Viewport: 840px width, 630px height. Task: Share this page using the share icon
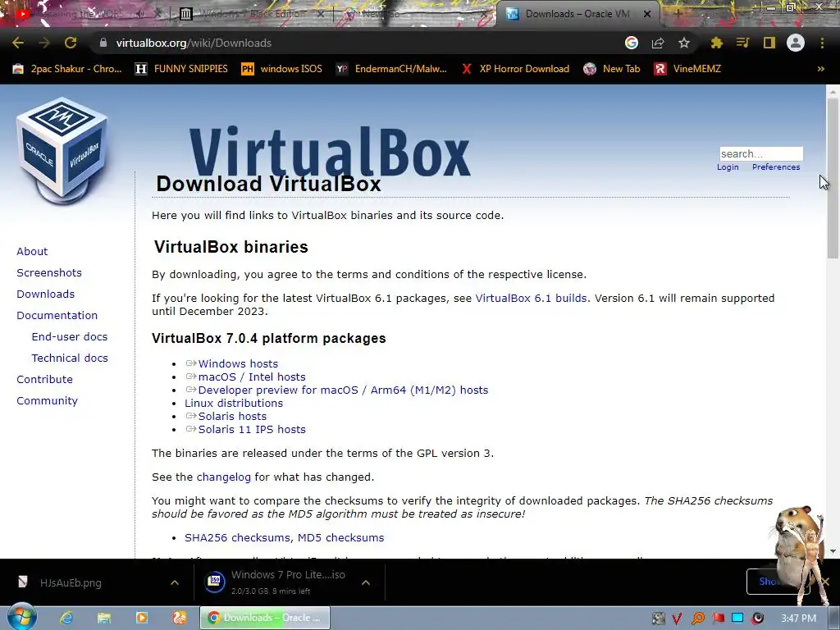[658, 43]
